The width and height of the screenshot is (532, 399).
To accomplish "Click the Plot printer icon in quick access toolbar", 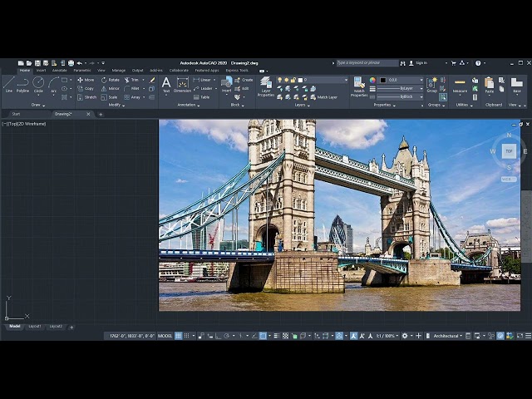I will click(71, 63).
